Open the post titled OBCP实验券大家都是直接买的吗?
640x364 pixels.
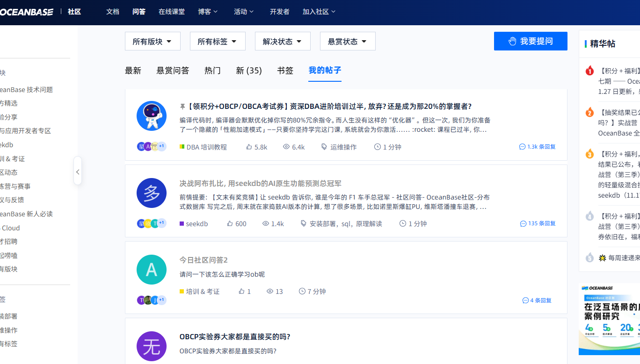pyautogui.click(x=235, y=337)
